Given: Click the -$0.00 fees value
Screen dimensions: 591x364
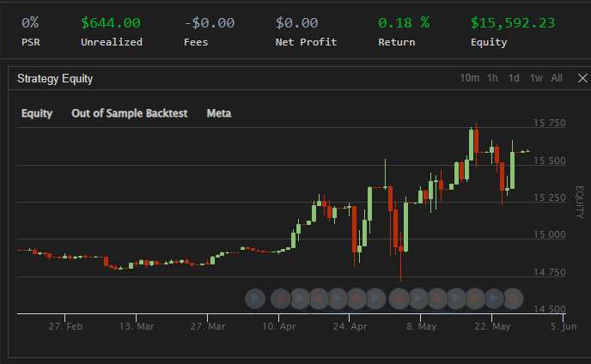Looking at the screenshot, I should 210,23.
